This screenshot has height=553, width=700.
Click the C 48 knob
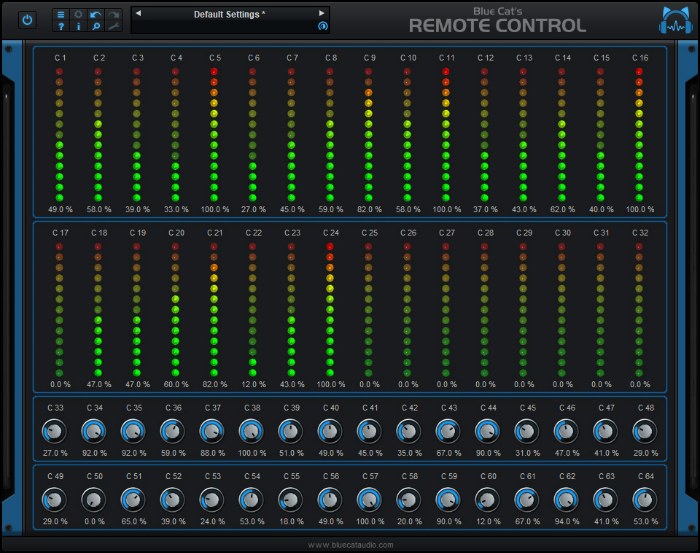coord(645,431)
